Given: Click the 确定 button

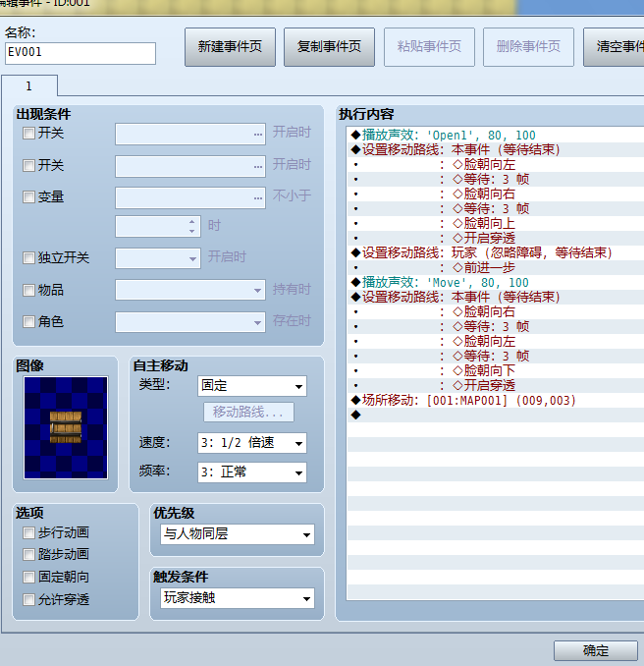Looking at the screenshot, I should point(596,650).
